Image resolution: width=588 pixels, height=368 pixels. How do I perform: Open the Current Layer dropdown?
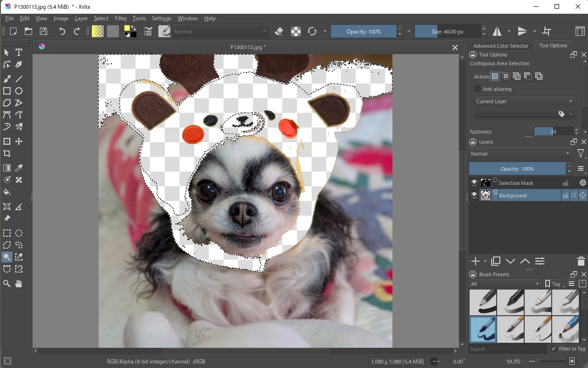pos(525,101)
